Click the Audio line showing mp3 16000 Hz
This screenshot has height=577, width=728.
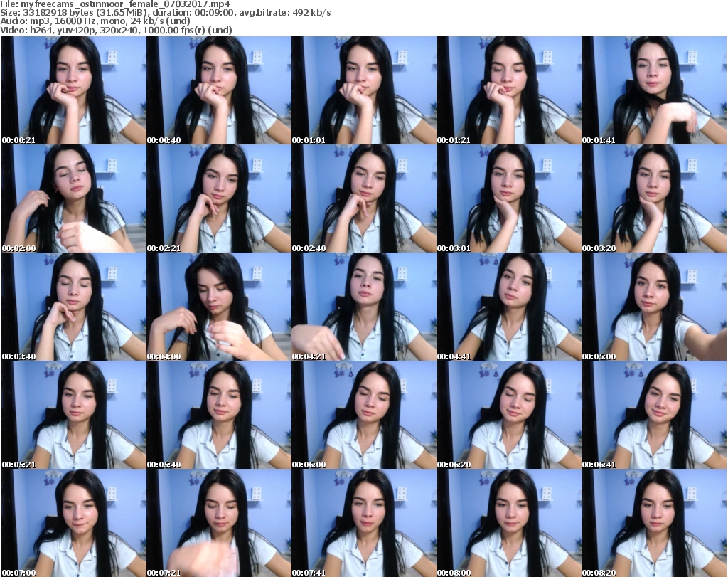tap(95, 21)
